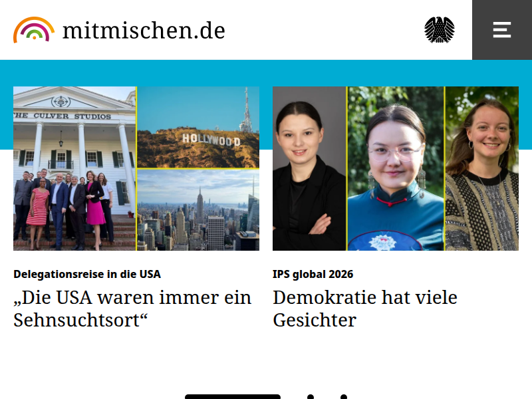The image size is (532, 399).
Task: Open the Culver Studios delegation group photo
Action: 74,169
